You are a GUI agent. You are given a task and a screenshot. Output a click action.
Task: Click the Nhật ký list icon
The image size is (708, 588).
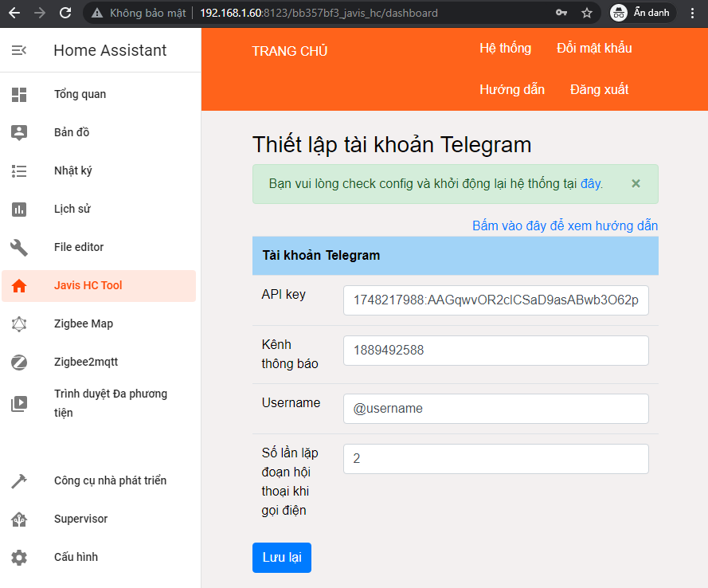[19, 171]
